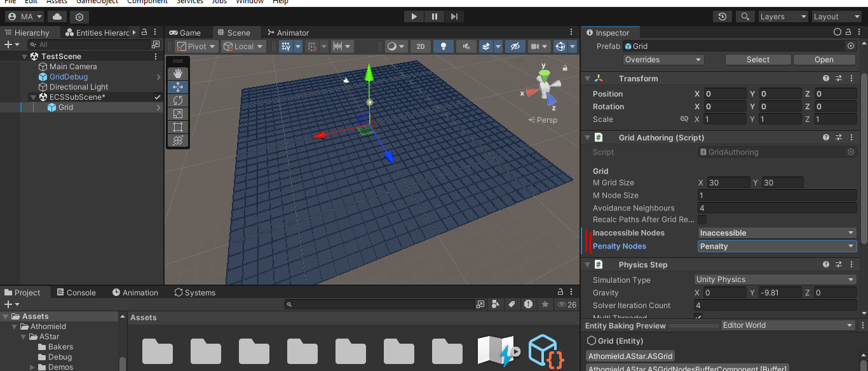868x371 pixels.
Task: Select the Rect transform tool
Action: coord(178,127)
